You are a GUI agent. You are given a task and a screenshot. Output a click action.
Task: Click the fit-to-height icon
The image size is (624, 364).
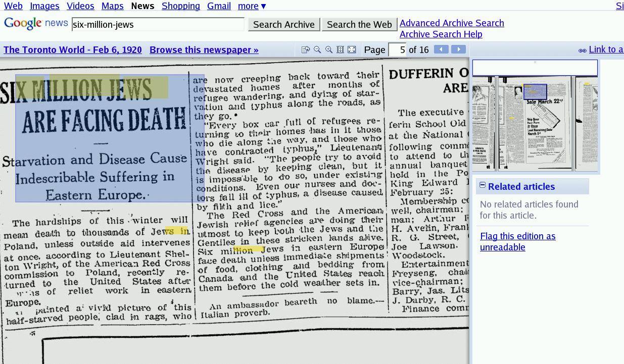click(340, 49)
